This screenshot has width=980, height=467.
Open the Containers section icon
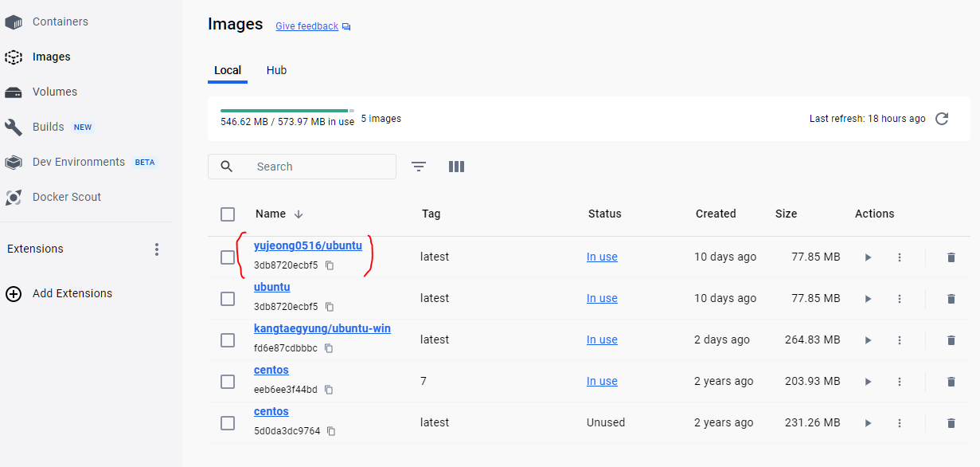pyautogui.click(x=14, y=22)
